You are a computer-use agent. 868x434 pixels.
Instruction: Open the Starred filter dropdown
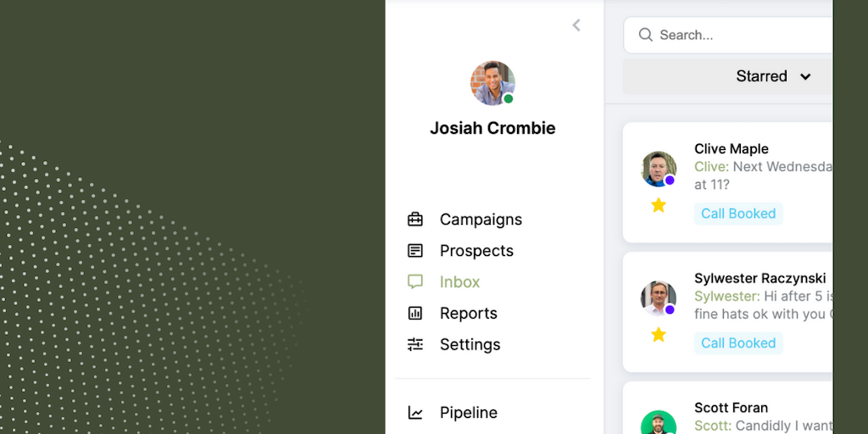click(x=773, y=76)
